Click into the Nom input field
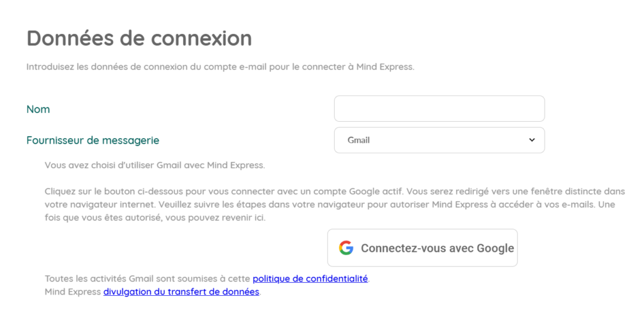The image size is (644, 321). click(438, 109)
